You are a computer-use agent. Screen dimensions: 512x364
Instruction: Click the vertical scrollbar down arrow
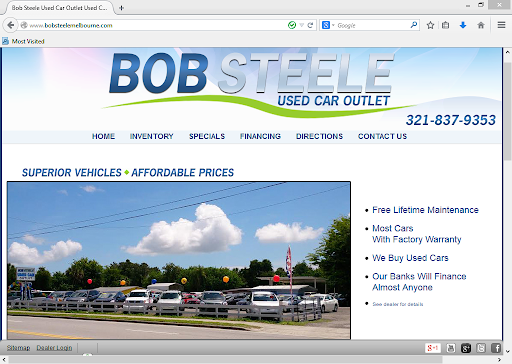point(507,352)
